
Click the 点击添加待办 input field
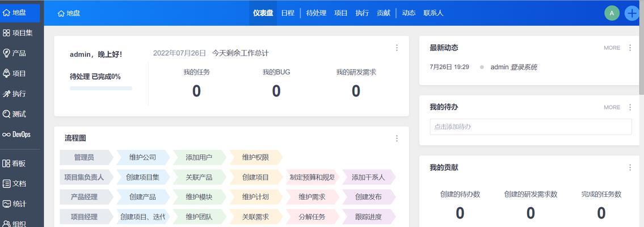(531, 127)
